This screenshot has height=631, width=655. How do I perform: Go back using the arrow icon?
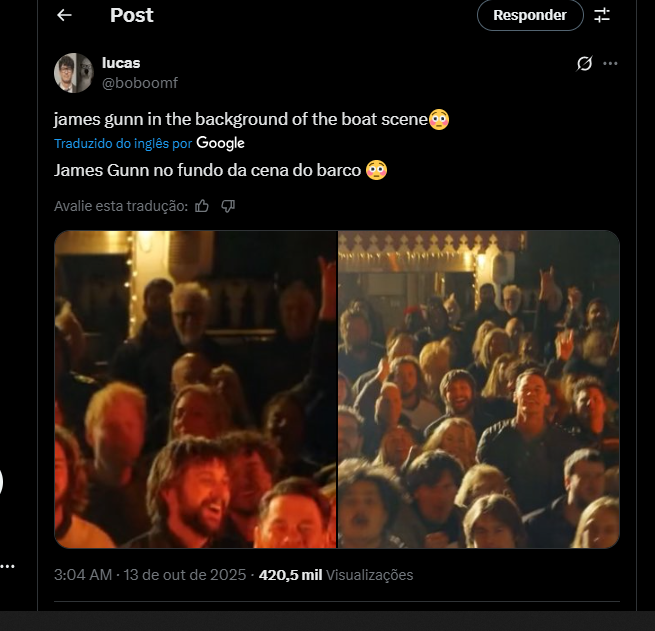point(65,15)
